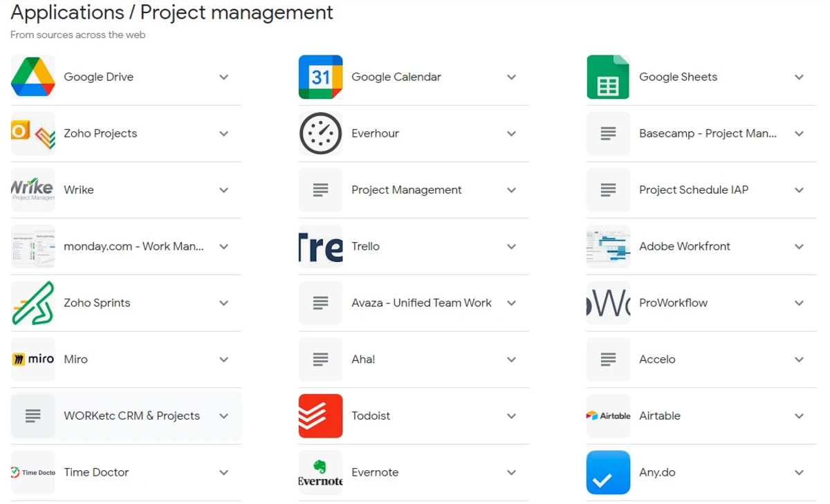The width and height of the screenshot is (830, 504).
Task: Select the 'Avaza - Unified Team Work' text
Action: click(x=422, y=303)
